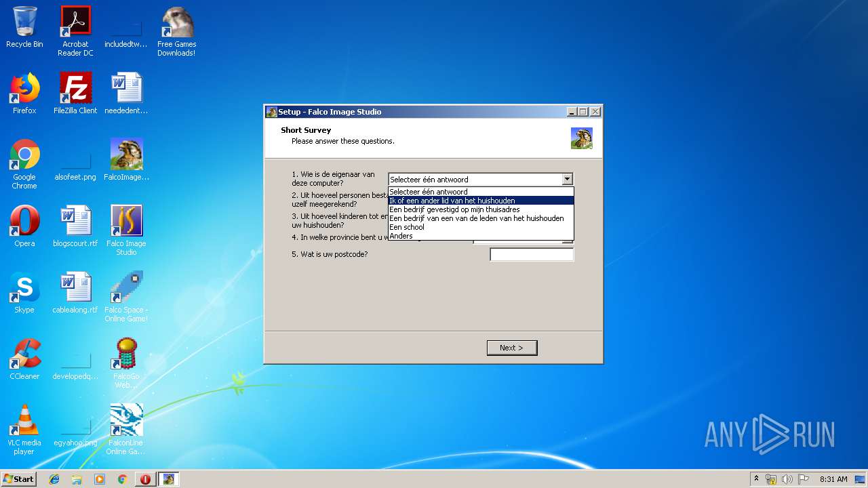The image size is (868, 488).
Task: Select alsofeet.png file on desktop
Action: 75,160
